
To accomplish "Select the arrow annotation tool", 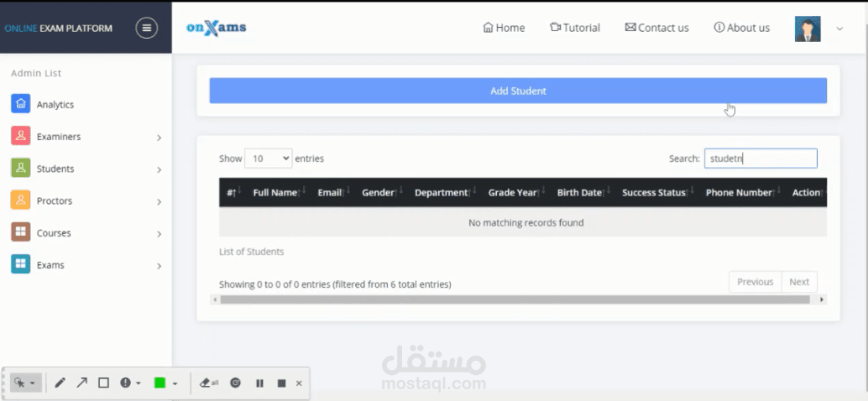I will (x=82, y=383).
